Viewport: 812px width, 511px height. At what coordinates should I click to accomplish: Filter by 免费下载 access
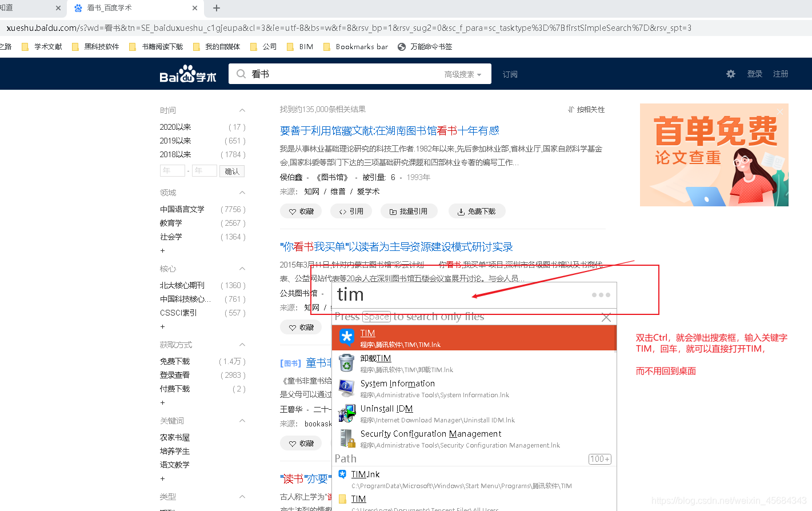click(x=175, y=361)
